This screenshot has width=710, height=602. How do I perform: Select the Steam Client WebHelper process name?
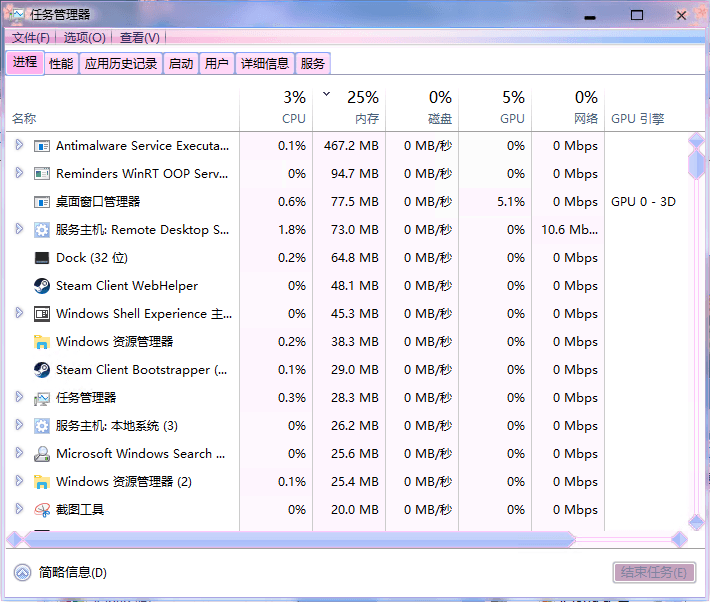pyautogui.click(x=127, y=286)
